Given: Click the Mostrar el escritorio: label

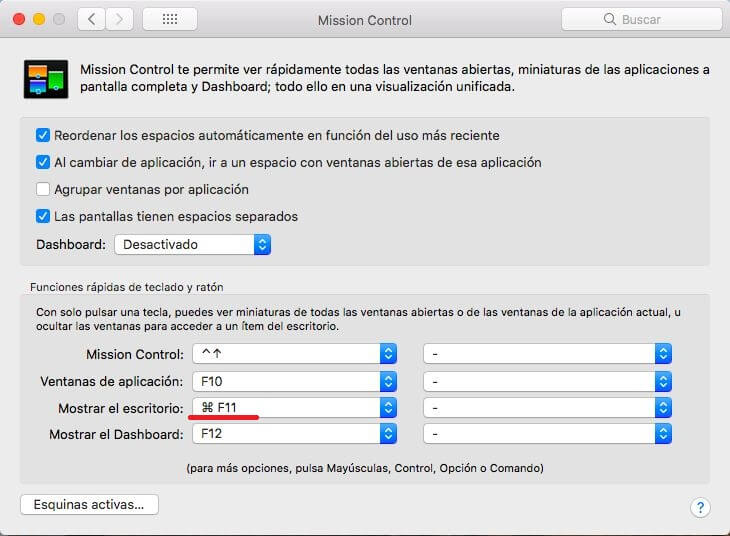Looking at the screenshot, I should 121,408.
